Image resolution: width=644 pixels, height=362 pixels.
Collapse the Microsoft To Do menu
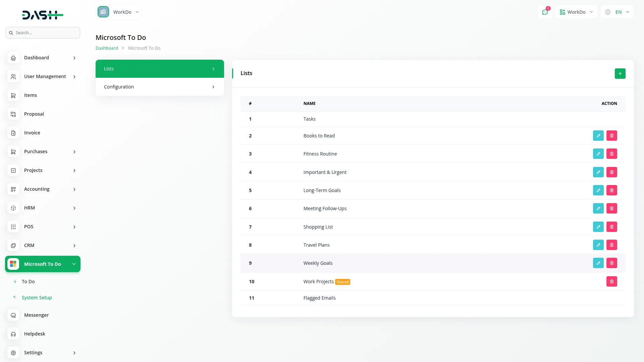coord(74,264)
